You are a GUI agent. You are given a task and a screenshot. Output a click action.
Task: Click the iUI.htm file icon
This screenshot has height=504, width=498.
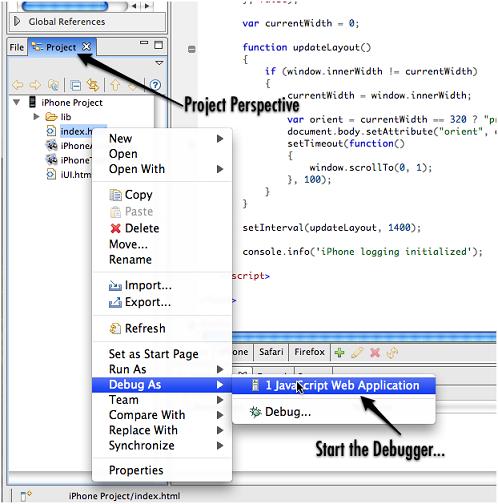click(51, 174)
